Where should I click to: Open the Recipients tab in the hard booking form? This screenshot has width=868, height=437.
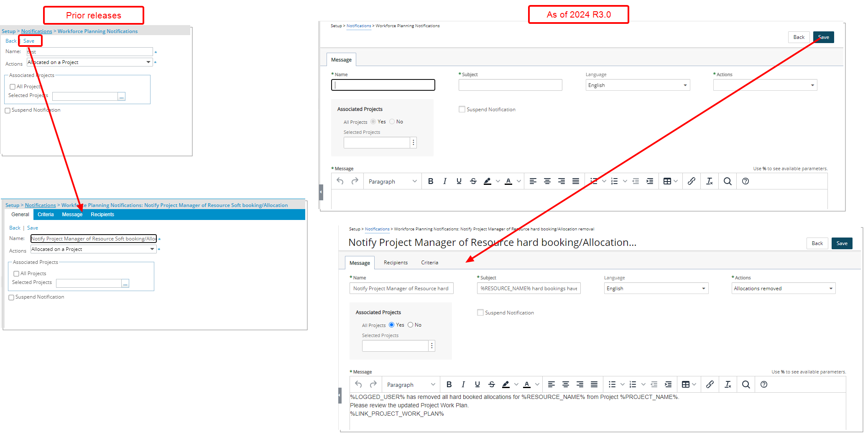coord(396,263)
